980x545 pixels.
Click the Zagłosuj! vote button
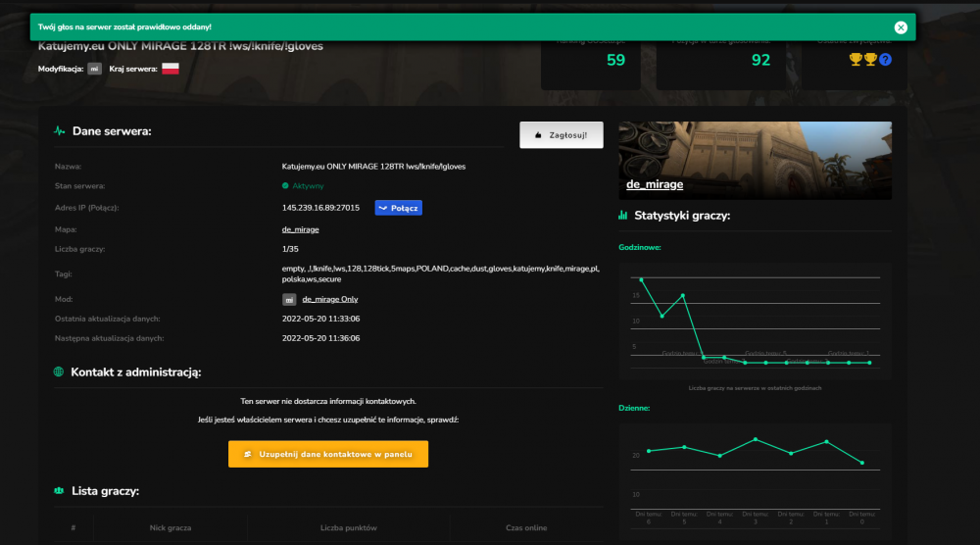pyautogui.click(x=562, y=135)
